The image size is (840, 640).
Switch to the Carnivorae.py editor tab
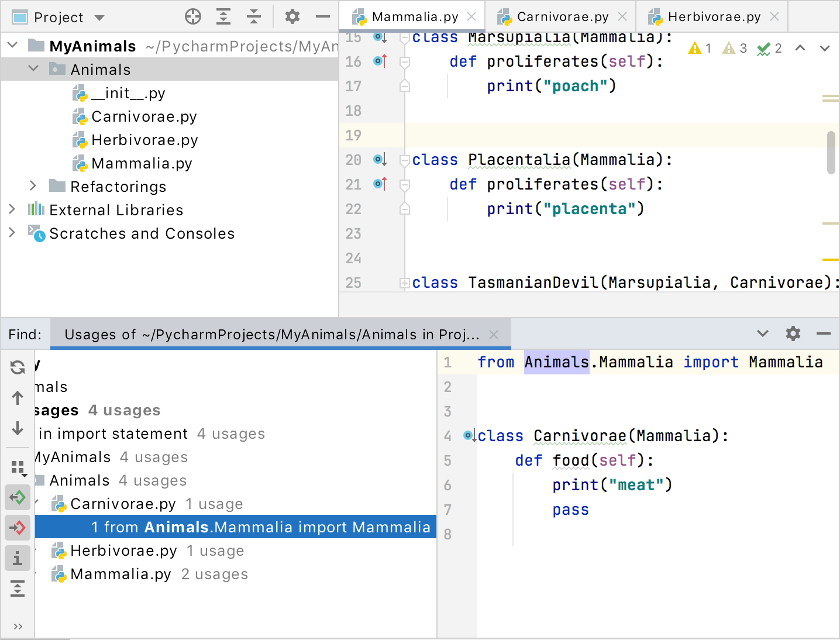(x=562, y=17)
